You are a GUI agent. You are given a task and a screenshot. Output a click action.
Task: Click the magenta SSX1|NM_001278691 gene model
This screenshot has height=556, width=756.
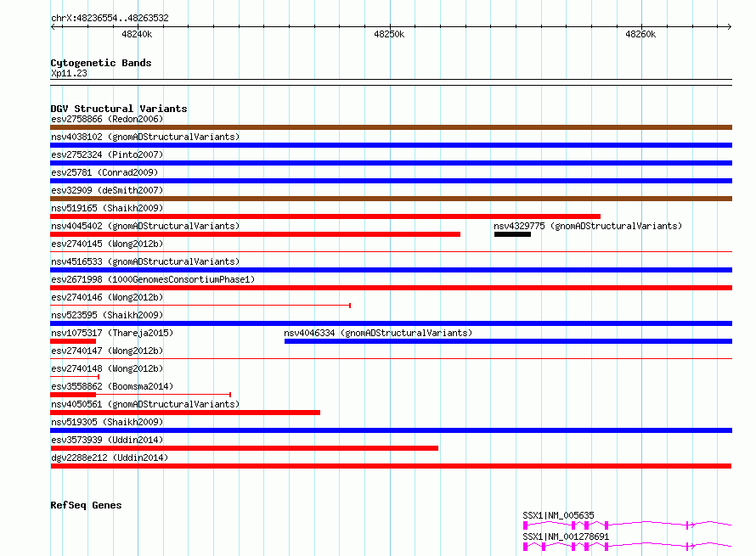(x=627, y=546)
